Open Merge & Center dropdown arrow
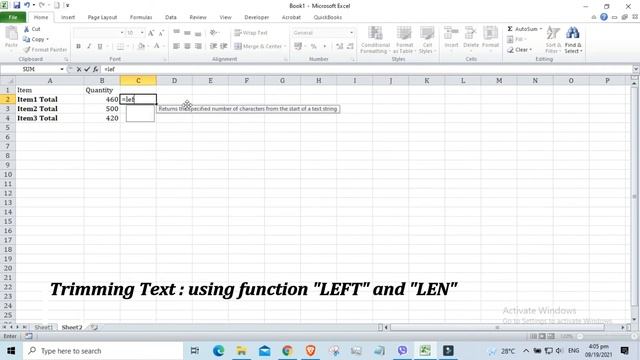This screenshot has height=360, width=640. pyautogui.click(x=284, y=46)
